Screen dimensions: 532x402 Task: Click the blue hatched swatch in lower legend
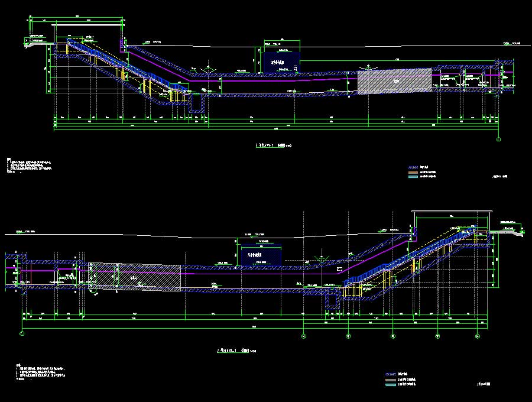(390, 374)
